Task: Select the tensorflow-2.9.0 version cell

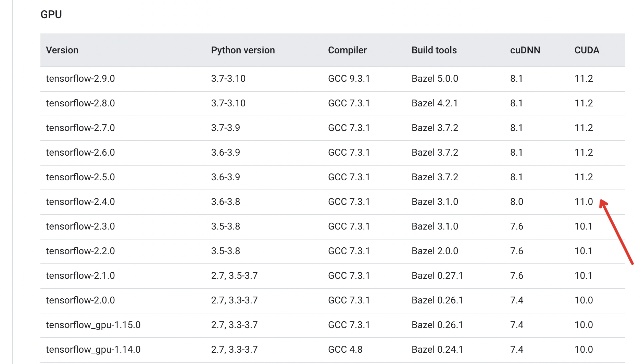Action: 80,79
